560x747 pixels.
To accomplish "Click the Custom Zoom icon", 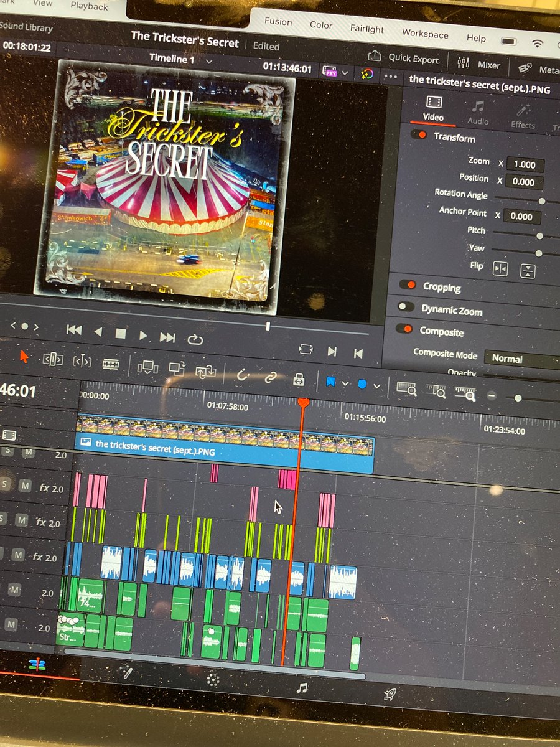I will [x=465, y=393].
